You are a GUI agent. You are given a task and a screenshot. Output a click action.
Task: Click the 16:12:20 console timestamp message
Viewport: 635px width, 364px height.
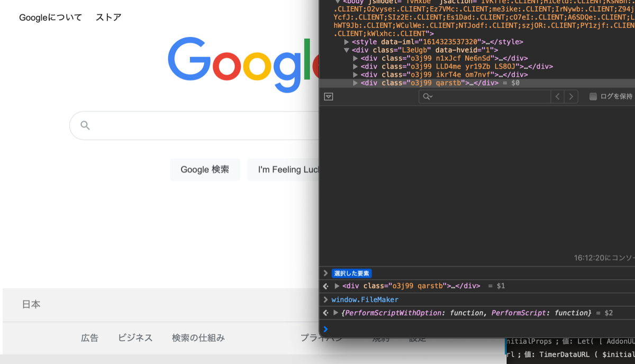(x=604, y=258)
